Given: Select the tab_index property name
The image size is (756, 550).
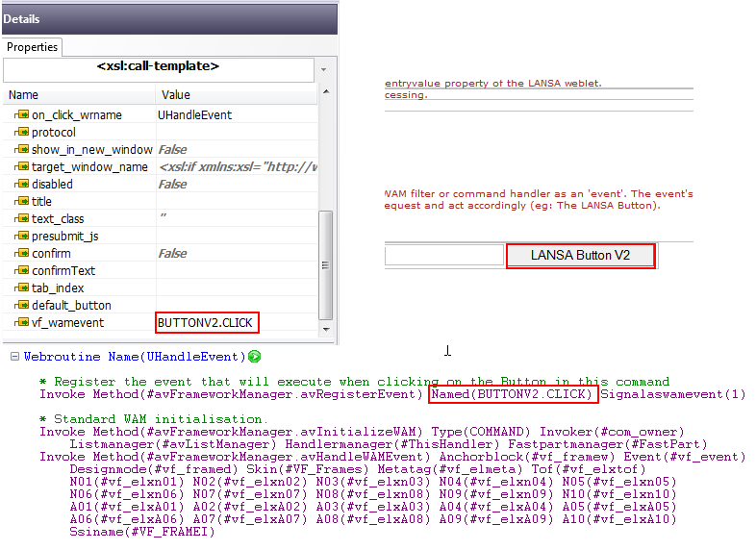Looking at the screenshot, I should tap(58, 287).
